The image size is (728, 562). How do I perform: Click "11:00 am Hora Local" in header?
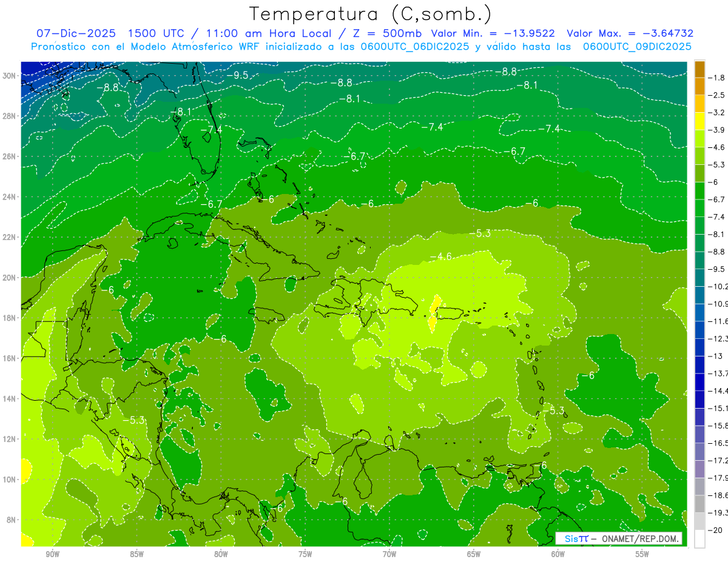pos(266,33)
